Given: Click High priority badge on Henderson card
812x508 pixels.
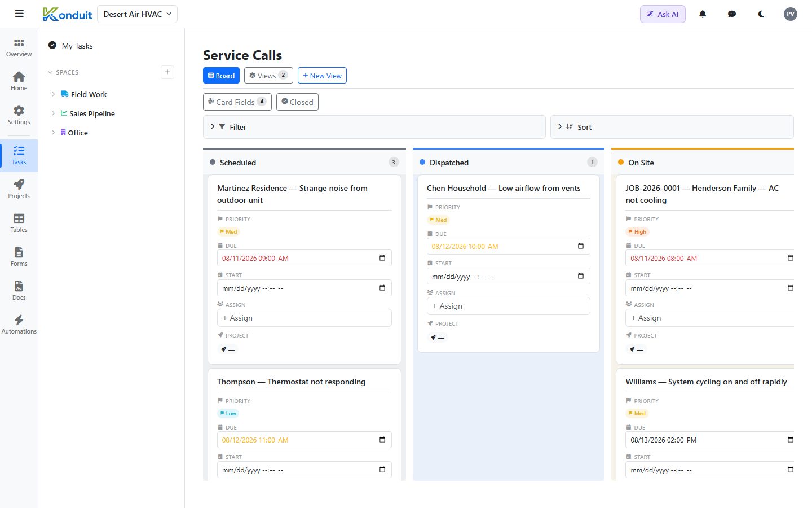Looking at the screenshot, I should 638,231.
